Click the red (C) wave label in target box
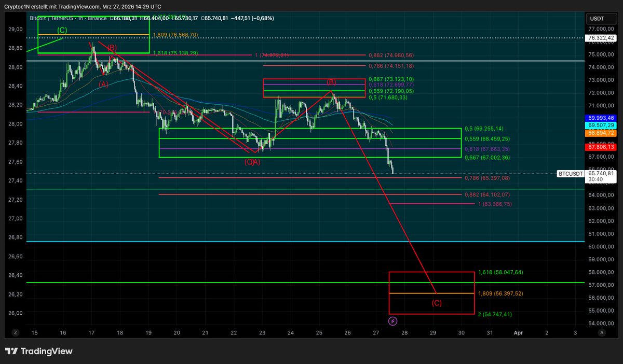 pos(437,303)
